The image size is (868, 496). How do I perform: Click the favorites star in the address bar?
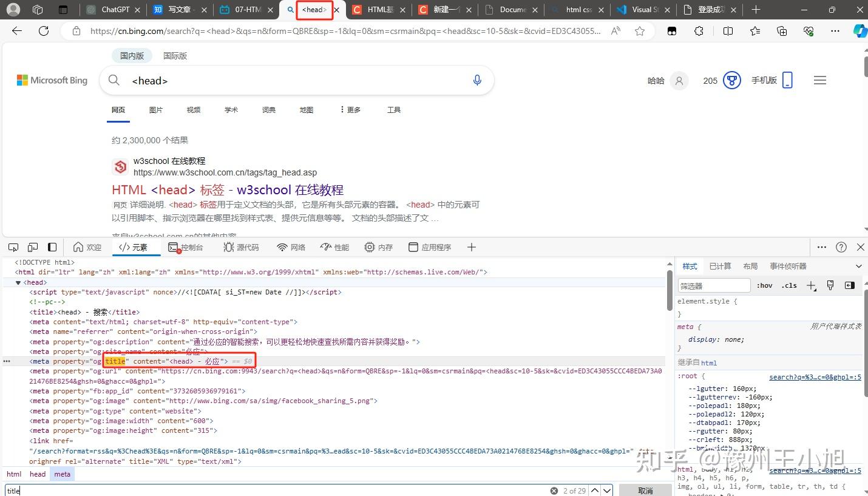[x=640, y=31]
